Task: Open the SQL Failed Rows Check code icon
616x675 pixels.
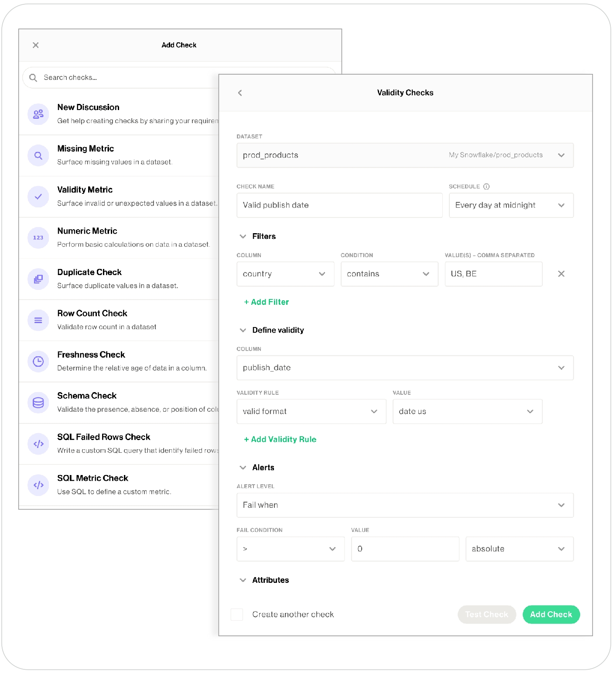Action: coord(38,444)
